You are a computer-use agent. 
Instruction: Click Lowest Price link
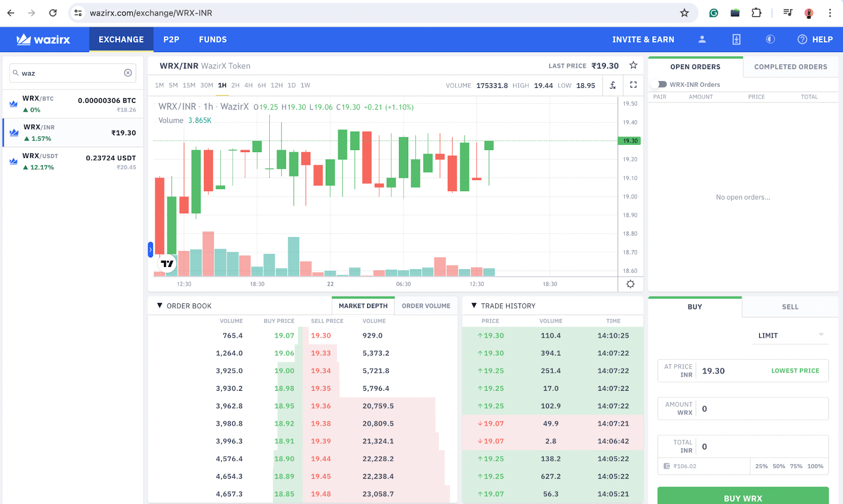pyautogui.click(x=795, y=371)
